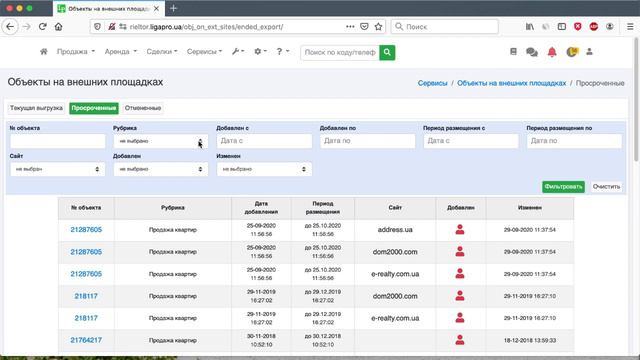
Task: Reload the page in browser
Action: coord(42,27)
